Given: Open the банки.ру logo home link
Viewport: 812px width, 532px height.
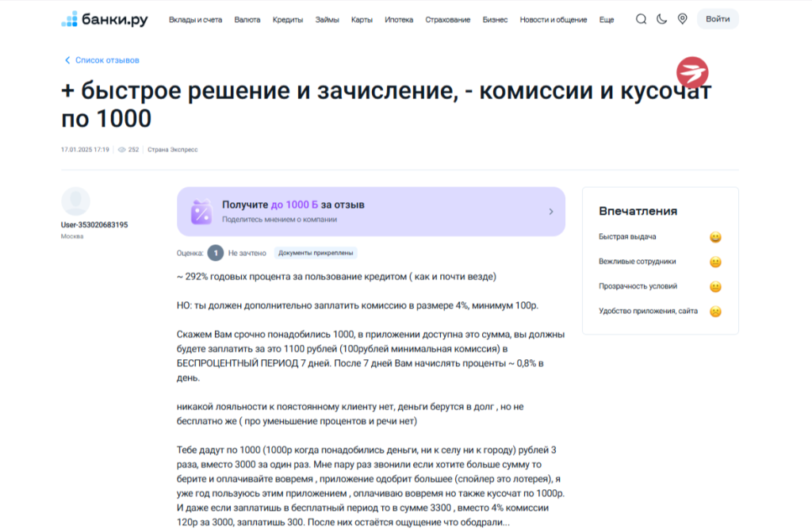Looking at the screenshot, I should (105, 19).
